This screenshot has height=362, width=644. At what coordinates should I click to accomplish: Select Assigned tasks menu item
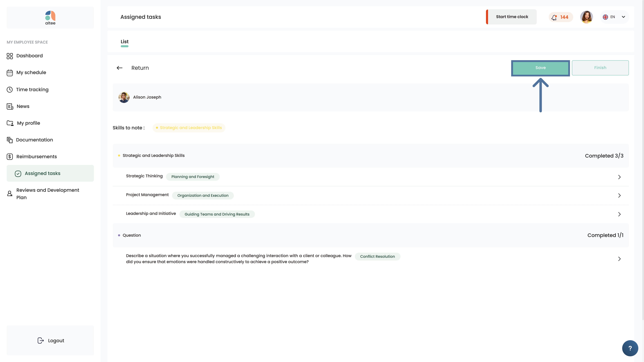(x=50, y=173)
